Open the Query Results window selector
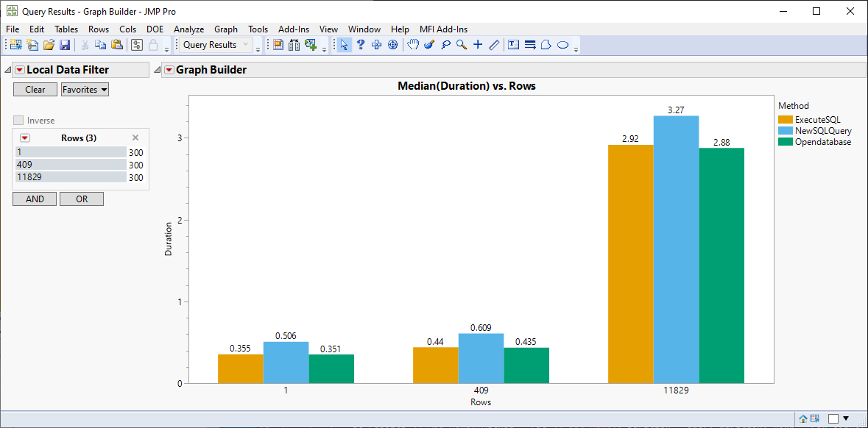 click(x=216, y=45)
